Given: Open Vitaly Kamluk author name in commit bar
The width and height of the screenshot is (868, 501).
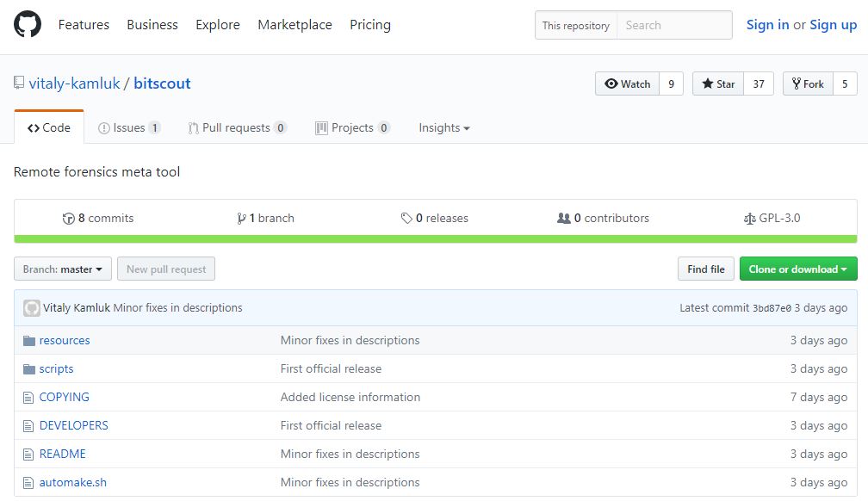Looking at the screenshot, I should coord(77,308).
